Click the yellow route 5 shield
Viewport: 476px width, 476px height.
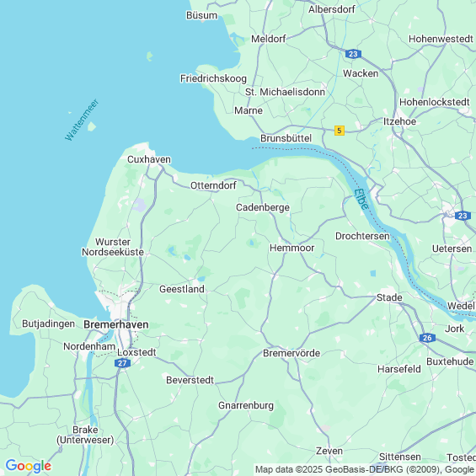[x=340, y=131]
